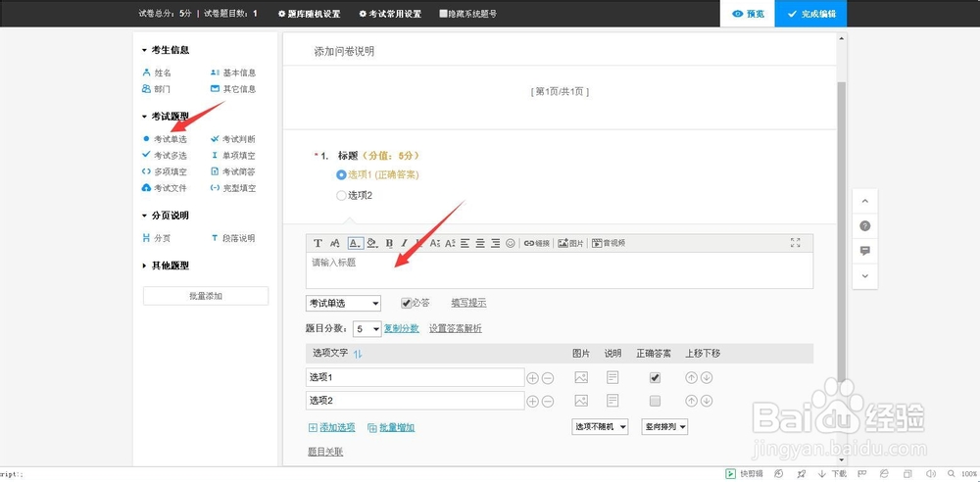Viewport: 980px width, 482px height.
Task: Add option after 选项2 with plus icon
Action: tap(532, 402)
